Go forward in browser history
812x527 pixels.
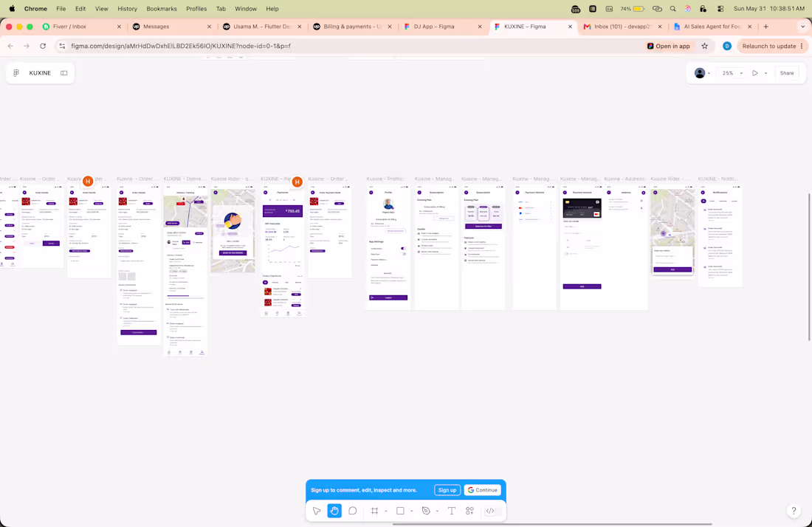[27, 46]
